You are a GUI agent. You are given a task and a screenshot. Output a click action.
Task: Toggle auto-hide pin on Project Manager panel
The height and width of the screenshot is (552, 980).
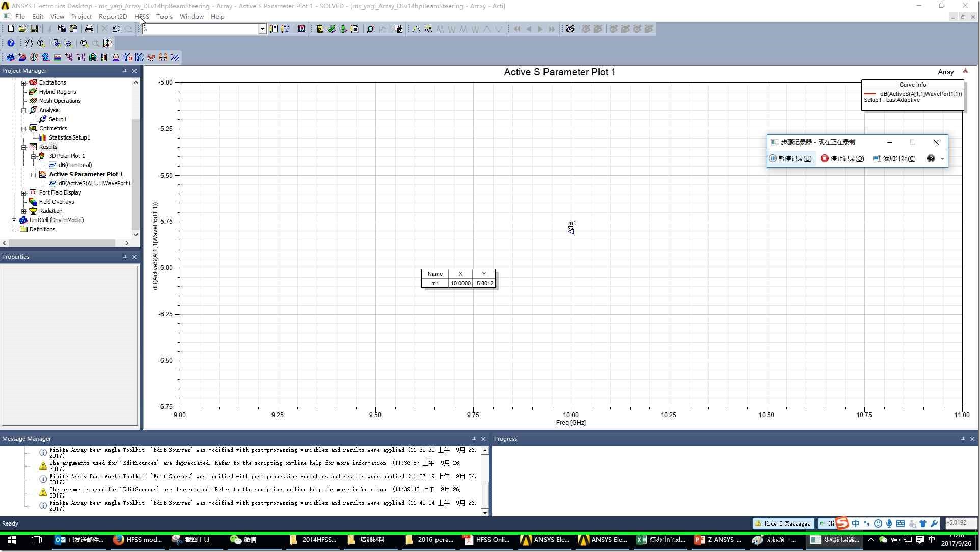tap(125, 71)
